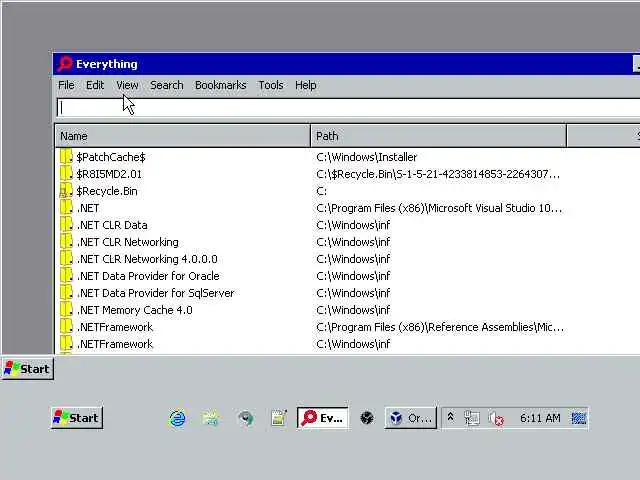
Task: Open the Help menu
Action: [306, 85]
